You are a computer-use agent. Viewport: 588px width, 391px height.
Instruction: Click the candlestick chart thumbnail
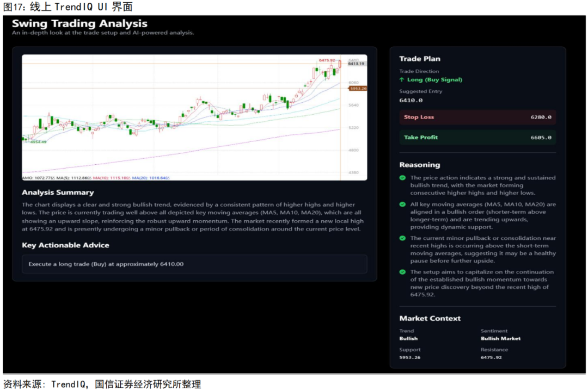coord(194,117)
